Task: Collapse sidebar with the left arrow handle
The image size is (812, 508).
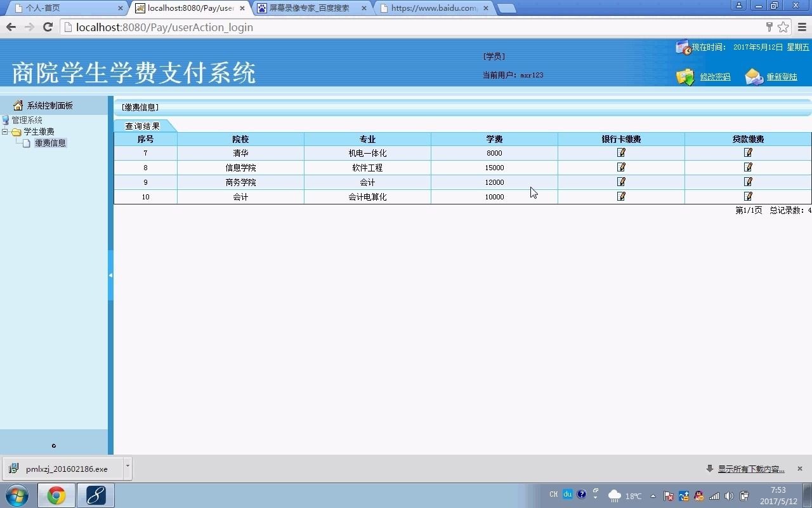Action: tap(110, 275)
